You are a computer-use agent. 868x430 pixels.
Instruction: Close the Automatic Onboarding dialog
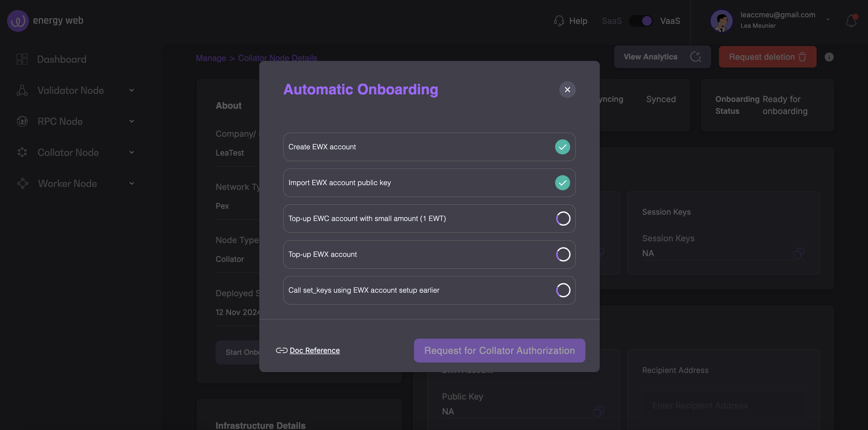[x=567, y=89]
